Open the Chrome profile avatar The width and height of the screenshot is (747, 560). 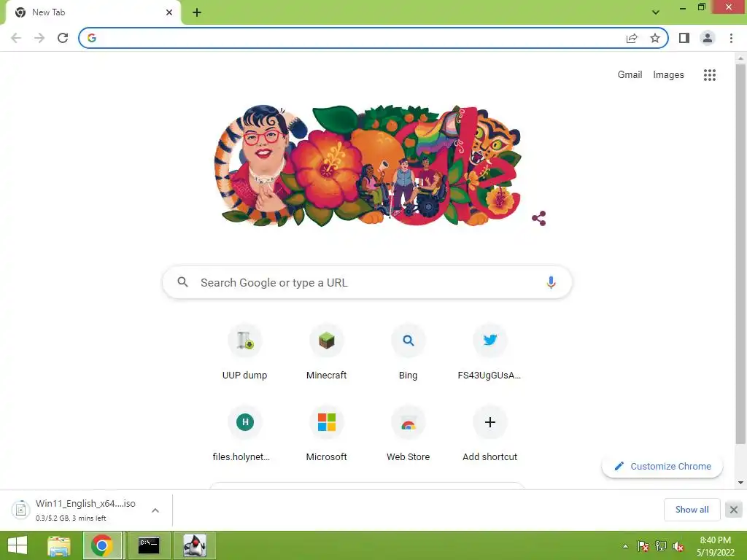(x=708, y=38)
